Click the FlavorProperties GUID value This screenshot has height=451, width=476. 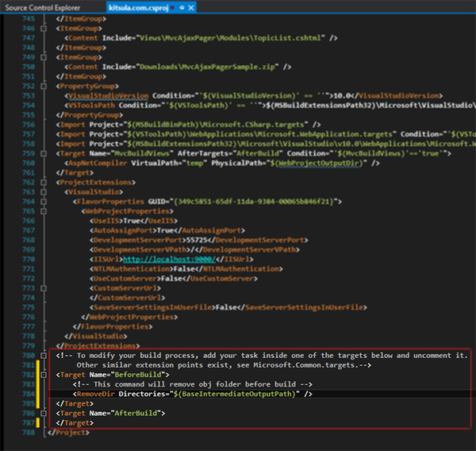pyautogui.click(x=255, y=202)
